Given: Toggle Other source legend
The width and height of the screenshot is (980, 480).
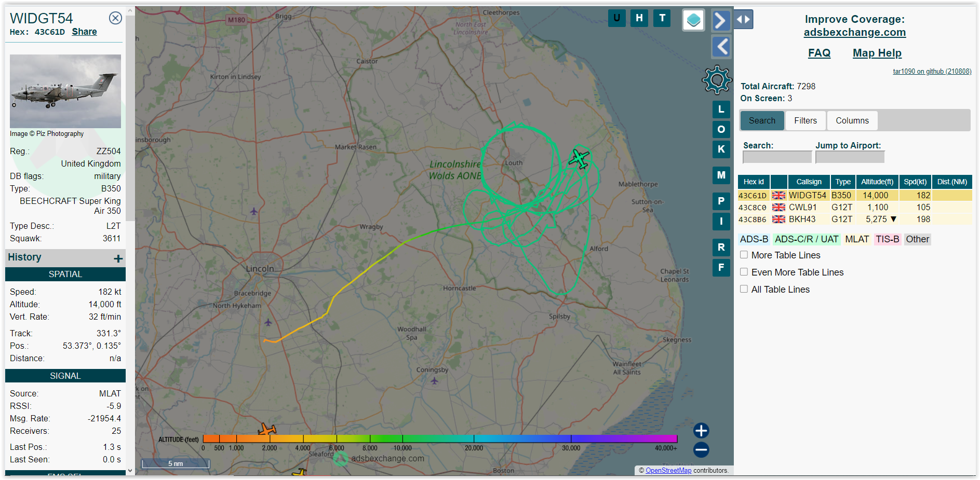Looking at the screenshot, I should pyautogui.click(x=918, y=239).
